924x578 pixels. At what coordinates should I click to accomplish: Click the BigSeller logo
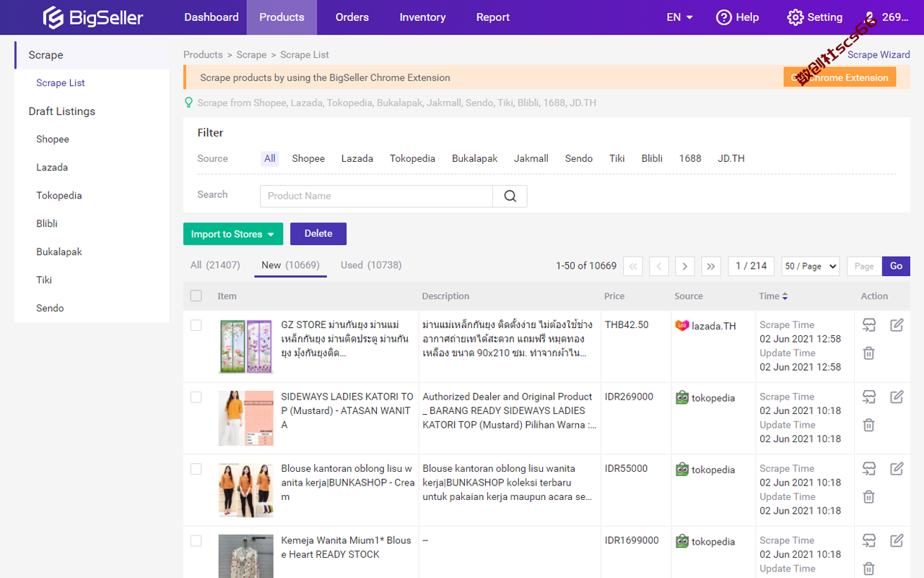92,17
